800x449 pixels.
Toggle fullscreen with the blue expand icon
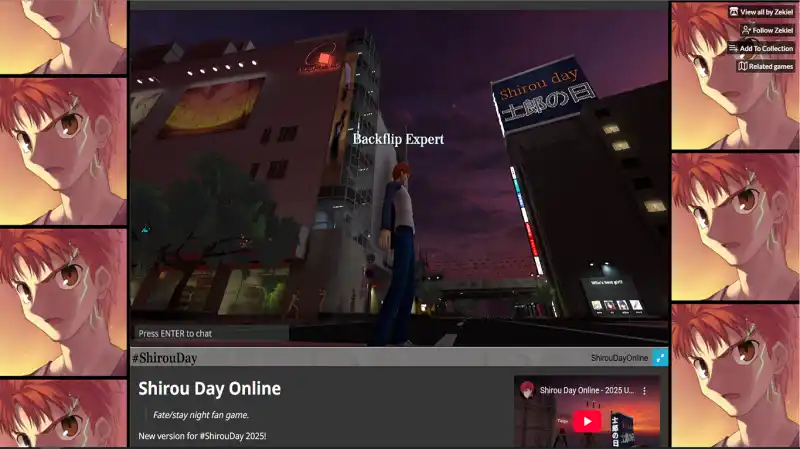pyautogui.click(x=660, y=358)
